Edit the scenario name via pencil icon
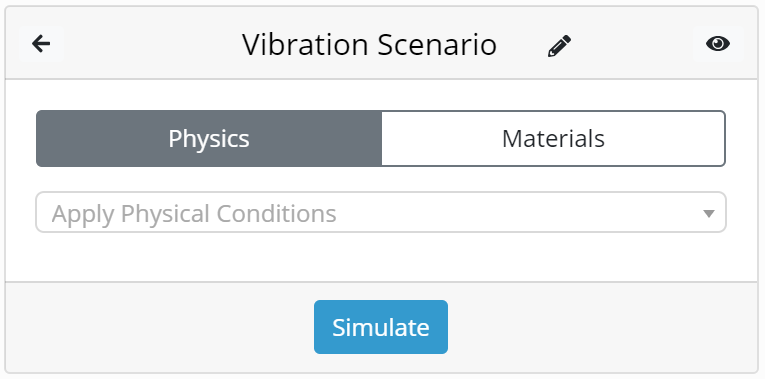Screen dimensions: 765x379 pyautogui.click(x=559, y=46)
